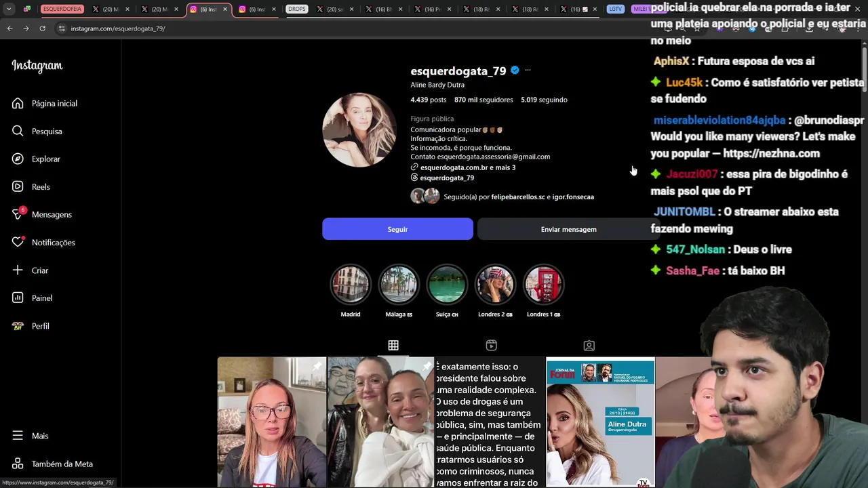Viewport: 868px width, 488px height.
Task: Open the tab search dropdown chevron
Action: (9, 9)
